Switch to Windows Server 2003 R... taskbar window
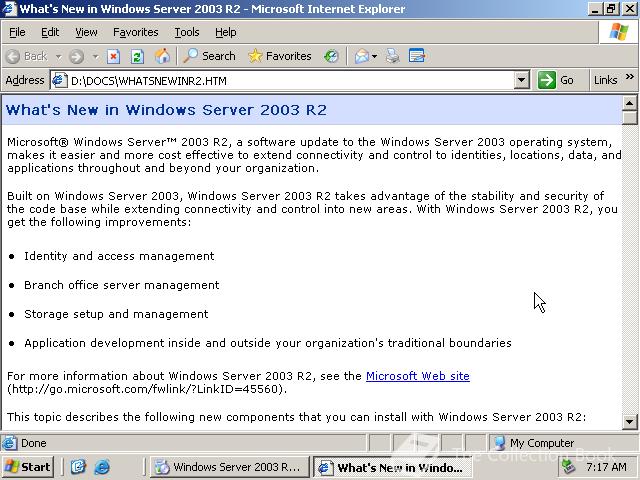Screen dimensions: 640x480 tap(230, 467)
